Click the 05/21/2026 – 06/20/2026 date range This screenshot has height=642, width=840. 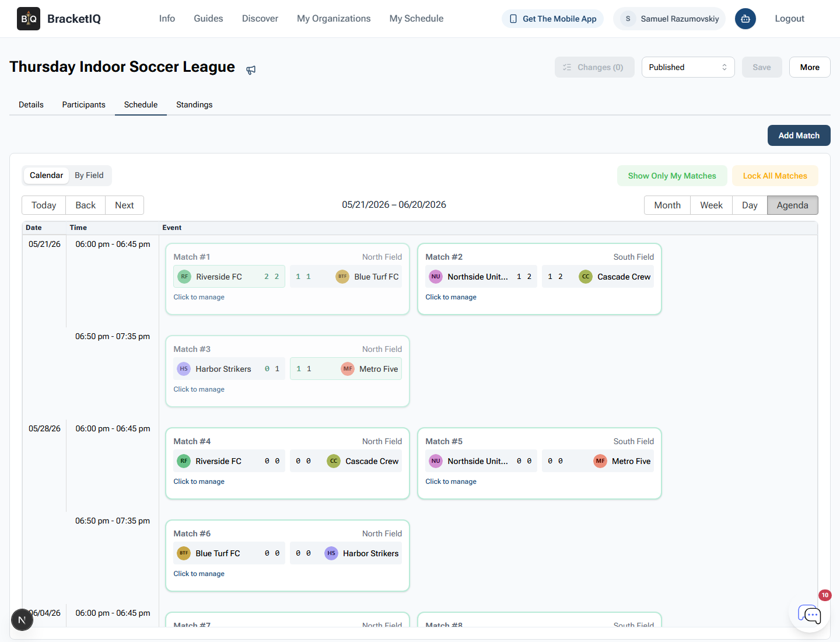click(x=394, y=205)
